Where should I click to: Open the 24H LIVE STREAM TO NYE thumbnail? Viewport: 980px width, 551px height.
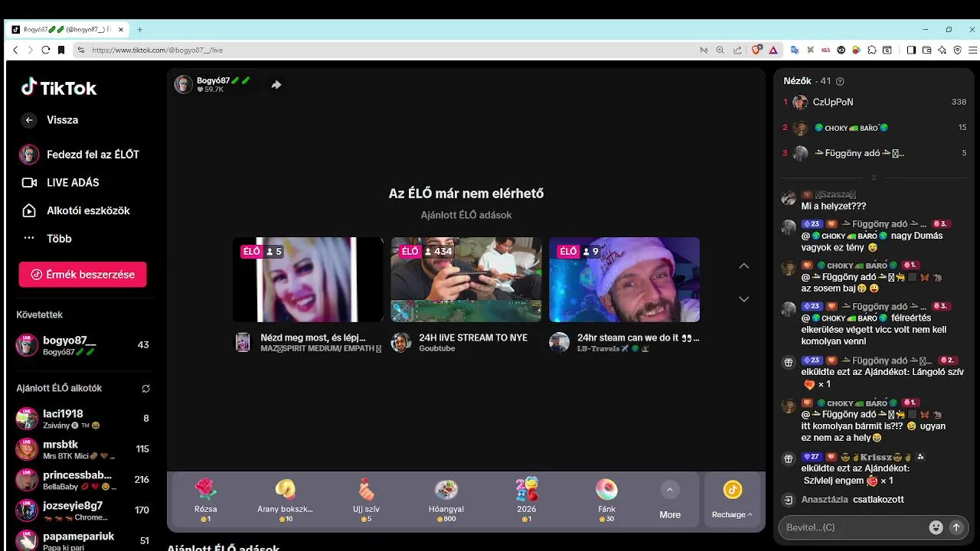(x=466, y=279)
